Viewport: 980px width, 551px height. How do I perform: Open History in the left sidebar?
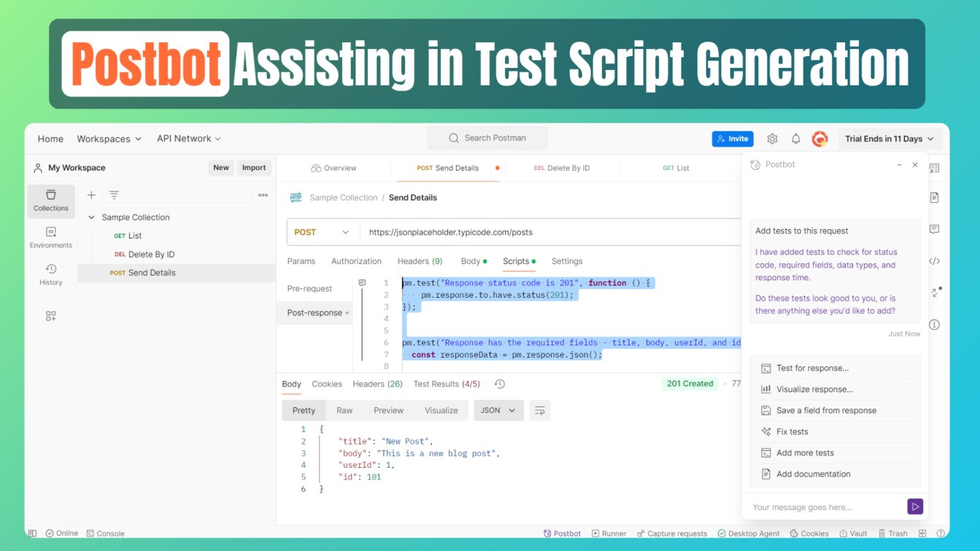(x=51, y=274)
